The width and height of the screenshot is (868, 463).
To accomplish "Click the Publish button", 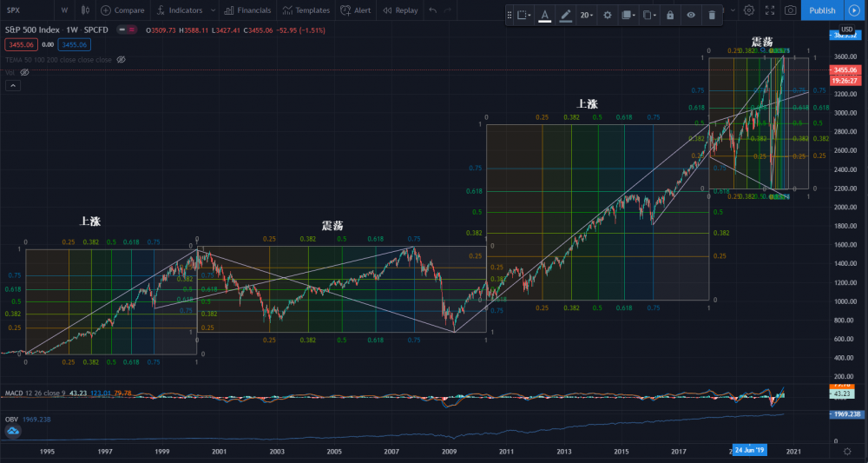I will coord(822,10).
